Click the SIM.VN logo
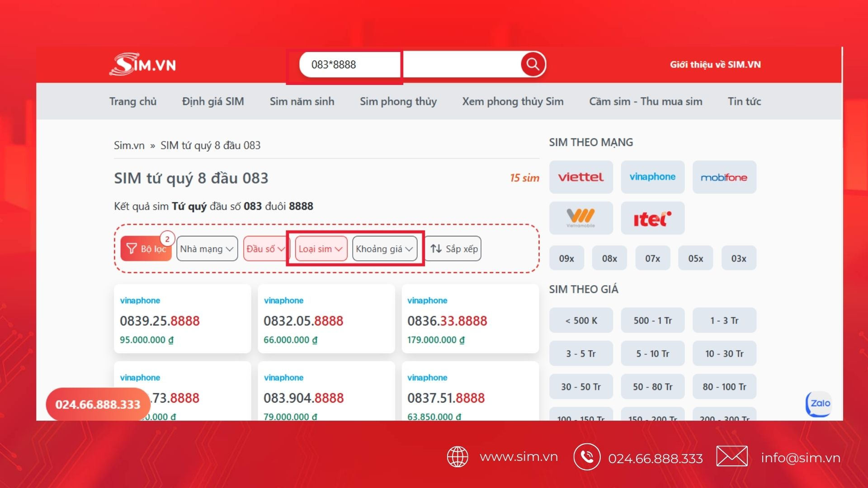 tap(142, 65)
